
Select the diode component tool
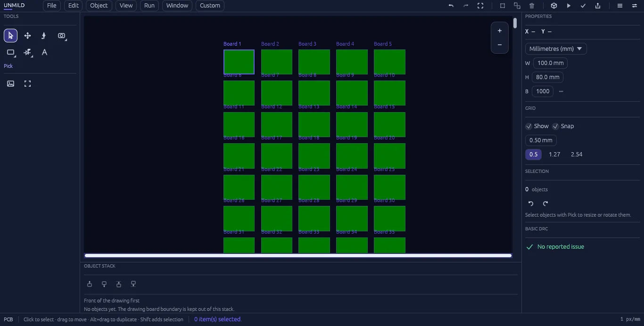27,52
